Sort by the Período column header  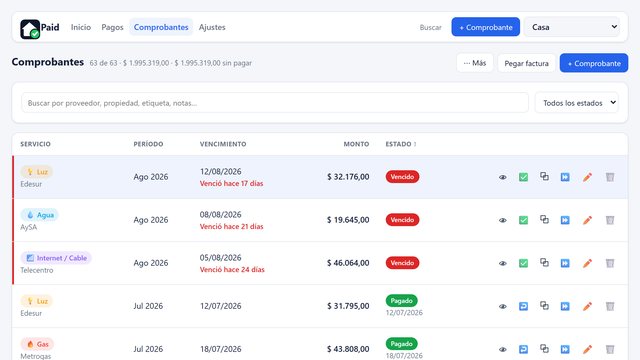click(x=148, y=144)
